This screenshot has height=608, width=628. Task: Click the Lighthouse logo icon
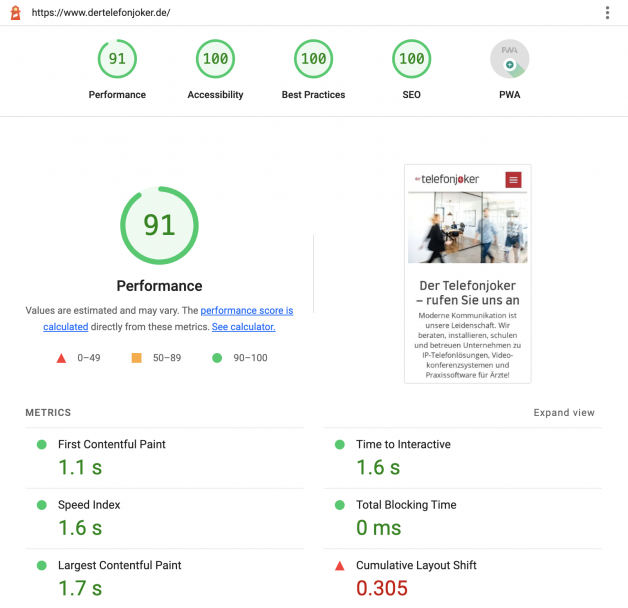click(15, 12)
